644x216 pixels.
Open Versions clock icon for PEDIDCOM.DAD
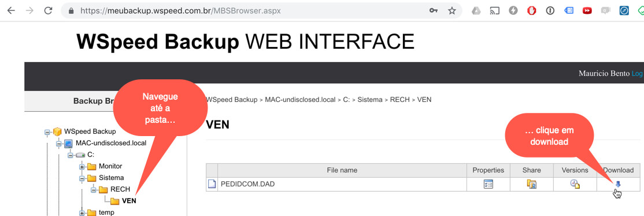(575, 184)
